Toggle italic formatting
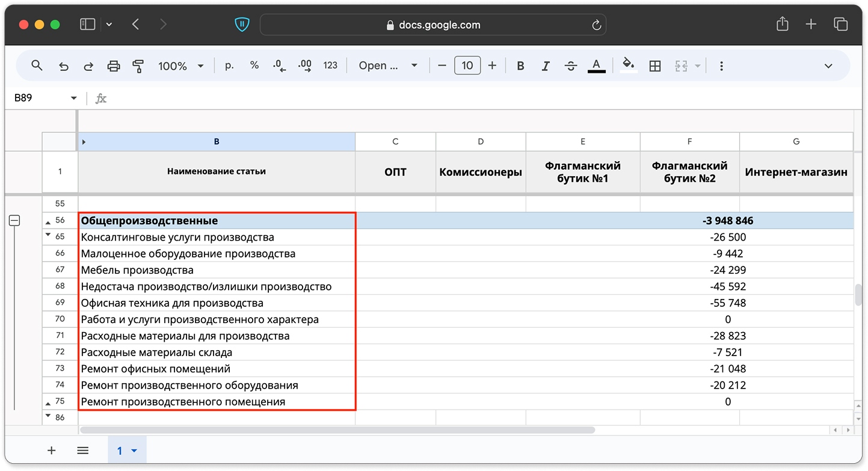 (546, 66)
